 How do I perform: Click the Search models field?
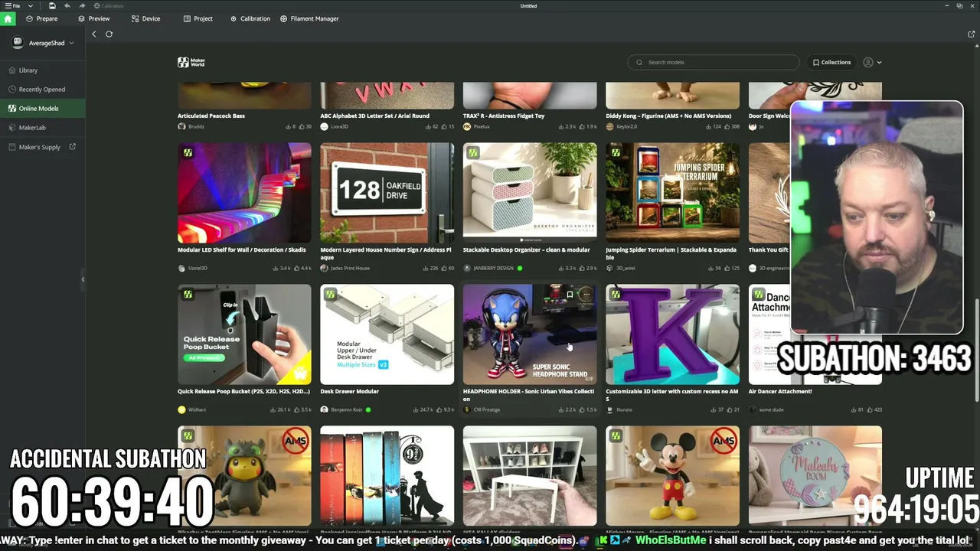[714, 62]
